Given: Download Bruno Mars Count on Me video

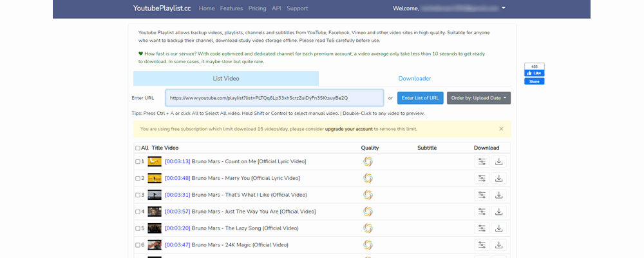Looking at the screenshot, I should pos(498,162).
